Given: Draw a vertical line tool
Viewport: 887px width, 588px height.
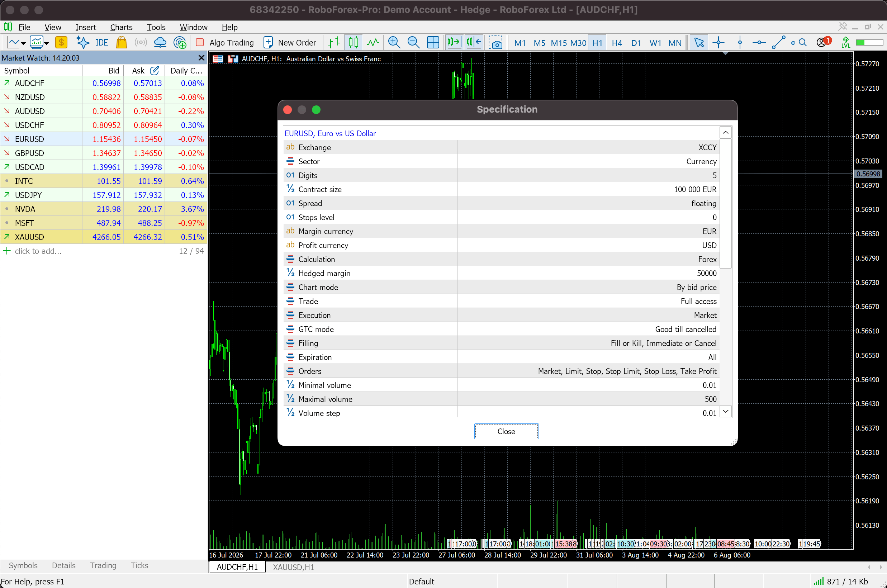Looking at the screenshot, I should pos(740,42).
